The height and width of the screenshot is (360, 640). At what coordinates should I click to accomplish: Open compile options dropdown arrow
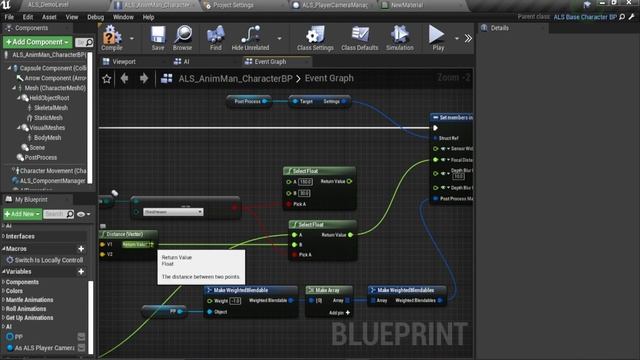[x=132, y=38]
